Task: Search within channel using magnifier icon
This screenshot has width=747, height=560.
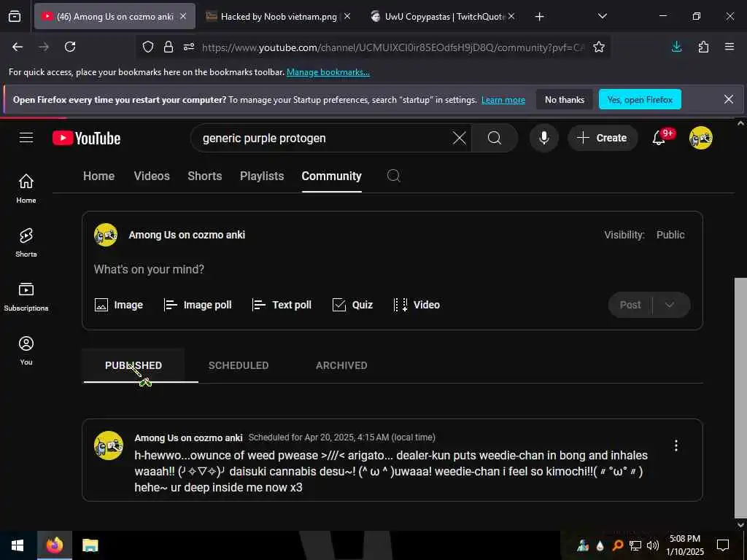Action: (393, 176)
